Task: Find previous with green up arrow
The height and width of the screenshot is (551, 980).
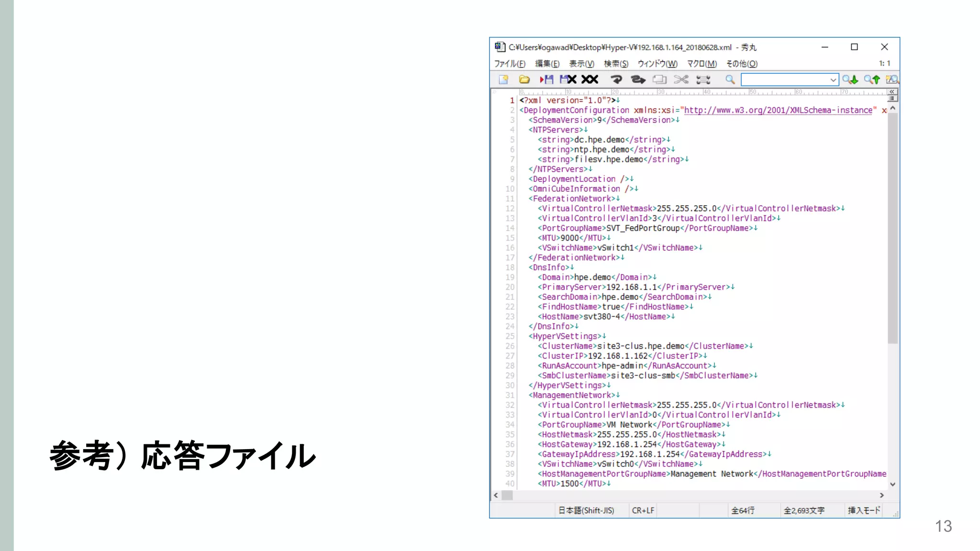Action: (x=872, y=80)
